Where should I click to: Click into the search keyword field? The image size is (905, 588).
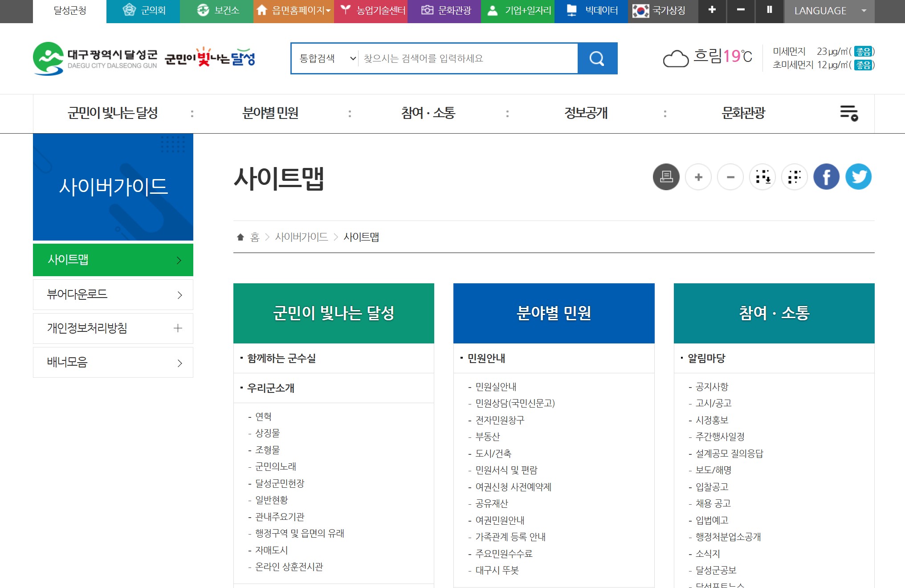[x=468, y=58]
